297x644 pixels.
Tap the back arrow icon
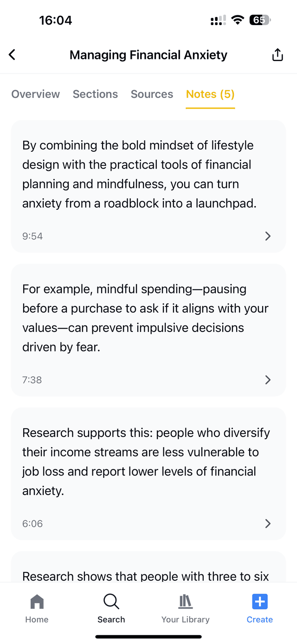pyautogui.click(x=13, y=55)
